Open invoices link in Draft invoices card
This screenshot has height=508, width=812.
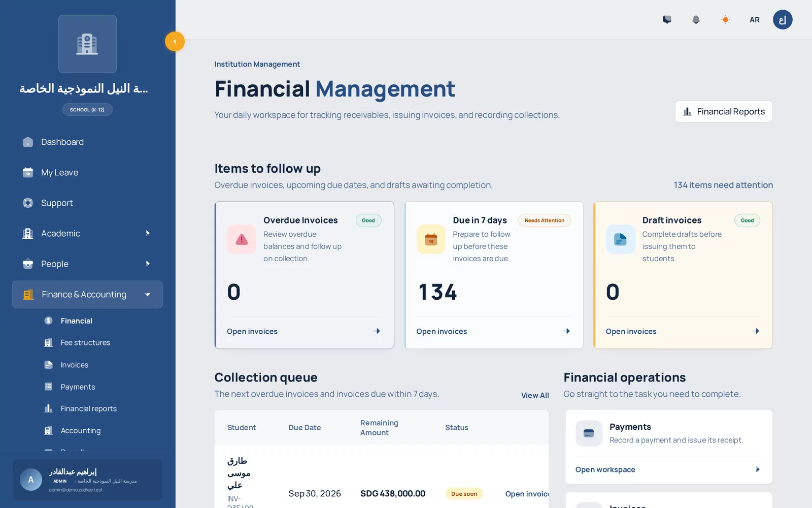point(631,332)
